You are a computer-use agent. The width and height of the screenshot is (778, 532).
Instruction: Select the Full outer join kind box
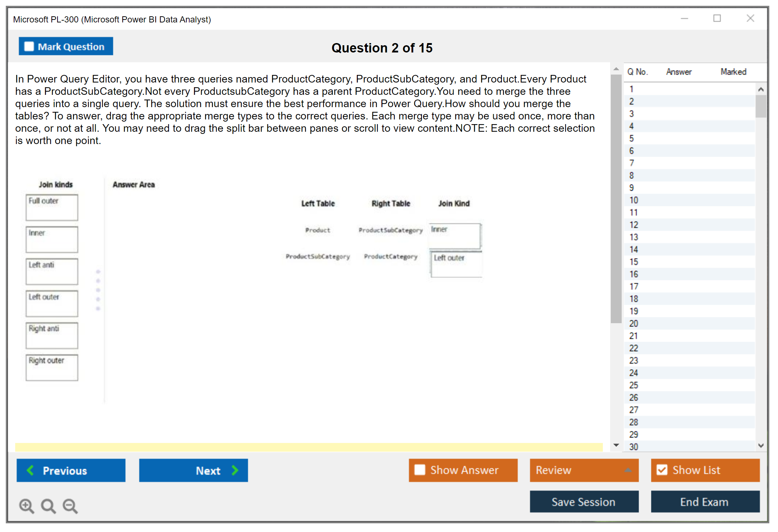point(52,207)
